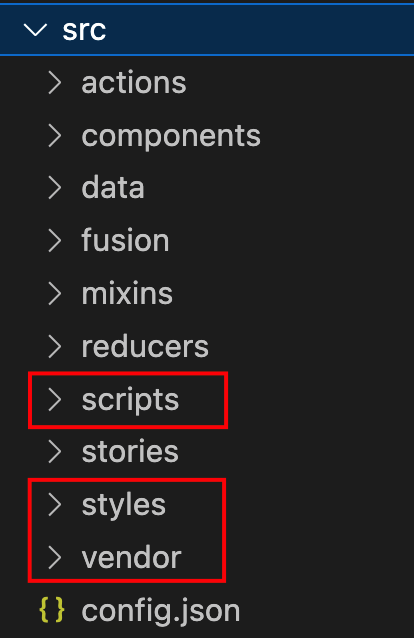Open the config.json file
Image resolution: width=414 pixels, height=638 pixels.
(207, 610)
